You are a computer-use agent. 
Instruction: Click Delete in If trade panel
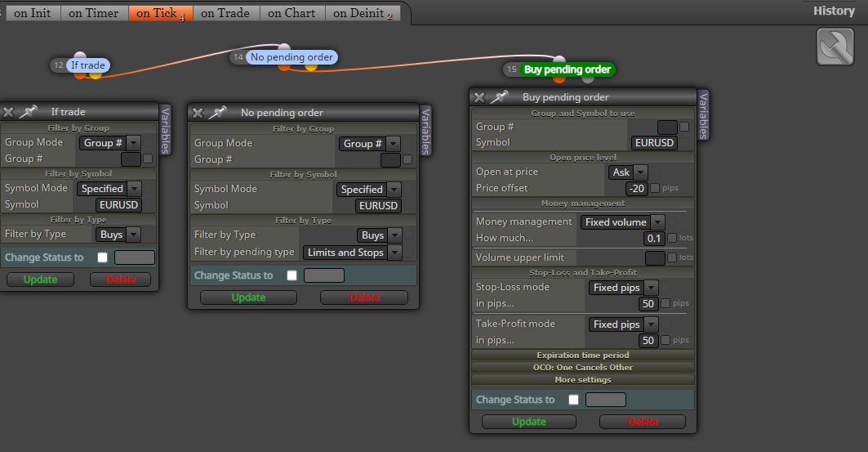(121, 280)
